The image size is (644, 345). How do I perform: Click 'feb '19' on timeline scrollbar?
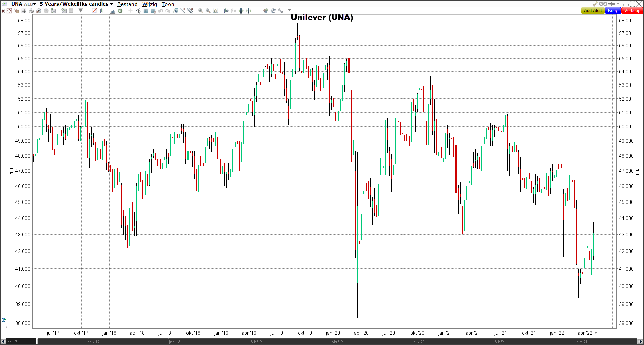point(256,342)
